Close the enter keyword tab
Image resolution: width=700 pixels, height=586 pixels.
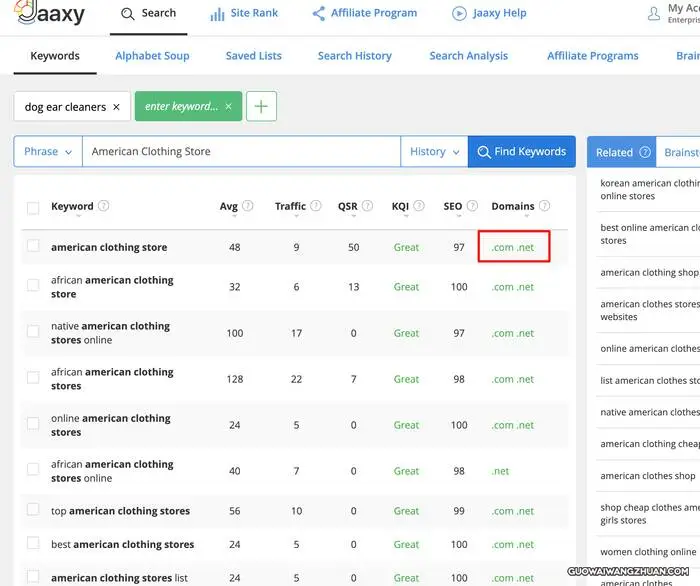pyautogui.click(x=228, y=106)
